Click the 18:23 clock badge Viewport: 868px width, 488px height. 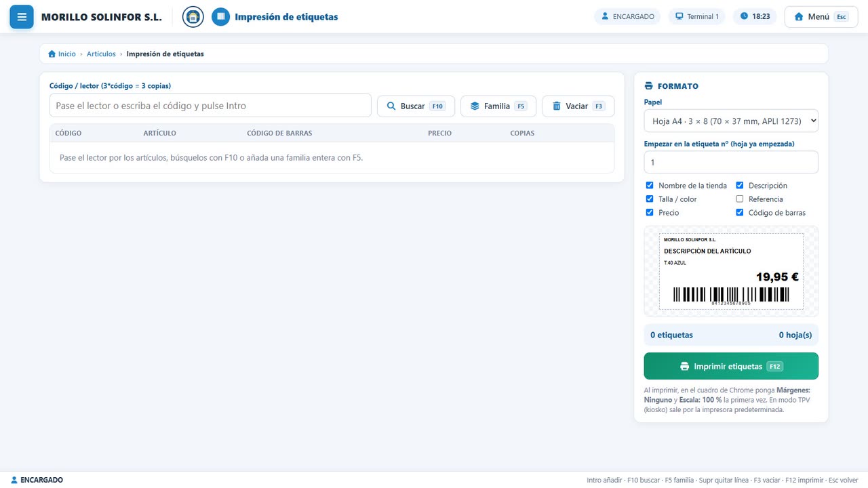[x=755, y=17]
